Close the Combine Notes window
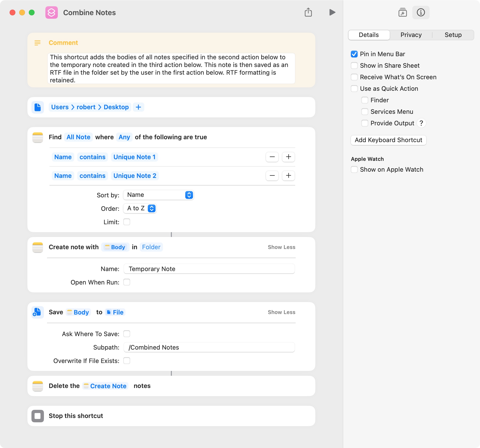 (x=12, y=12)
